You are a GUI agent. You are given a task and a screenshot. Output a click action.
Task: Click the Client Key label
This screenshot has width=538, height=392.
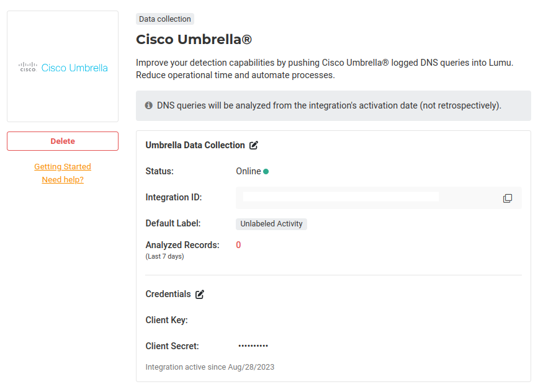pyautogui.click(x=166, y=320)
